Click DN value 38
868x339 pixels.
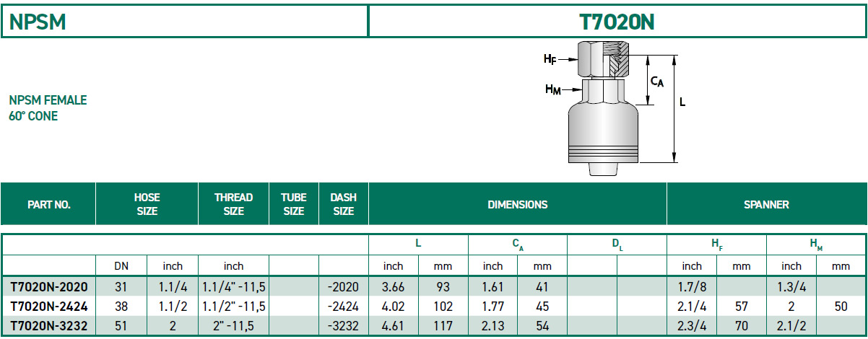[121, 306]
